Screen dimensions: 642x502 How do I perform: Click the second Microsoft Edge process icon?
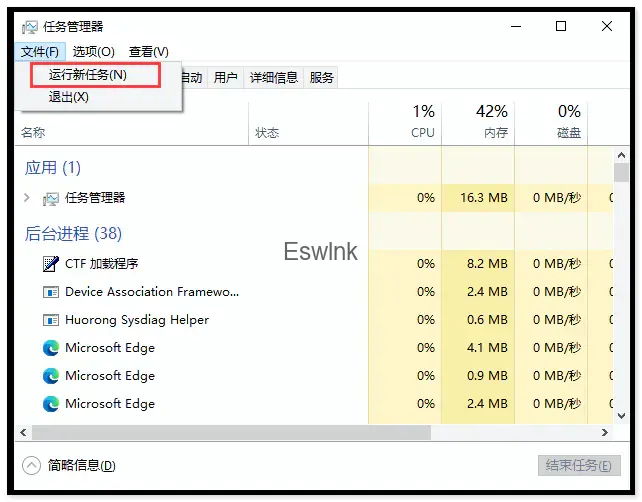point(51,376)
